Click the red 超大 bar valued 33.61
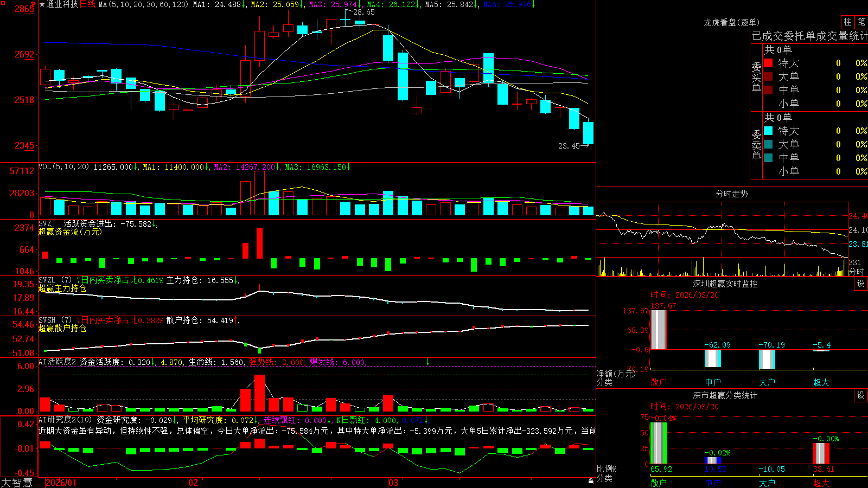This screenshot has width=868, height=488. pos(821,453)
